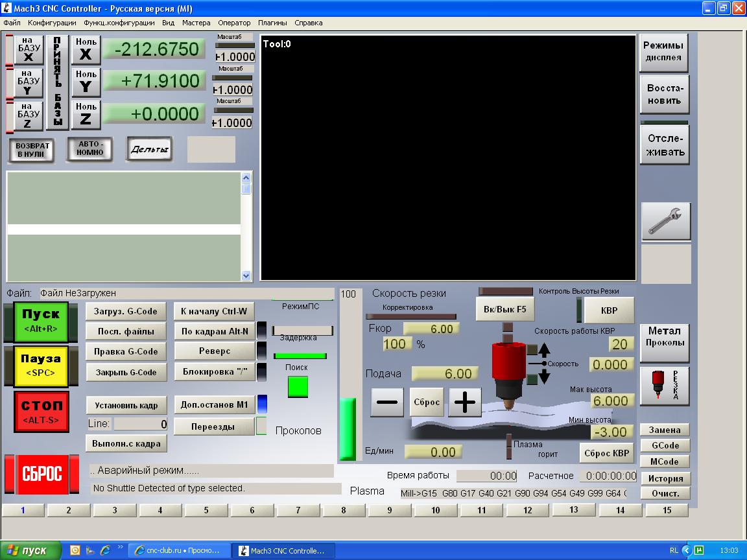Screen dimensions: 747x560
Task: Click the Очист. clear button
Action: point(665,494)
